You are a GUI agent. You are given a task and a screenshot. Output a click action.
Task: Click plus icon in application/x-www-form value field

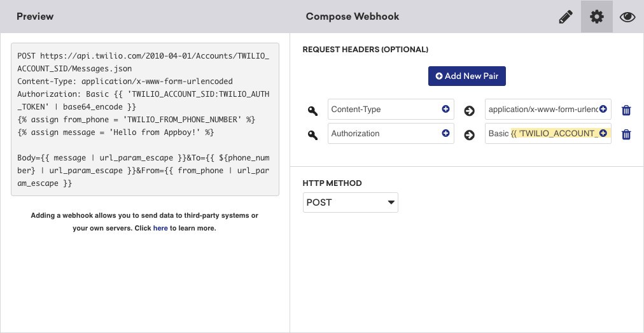click(603, 110)
